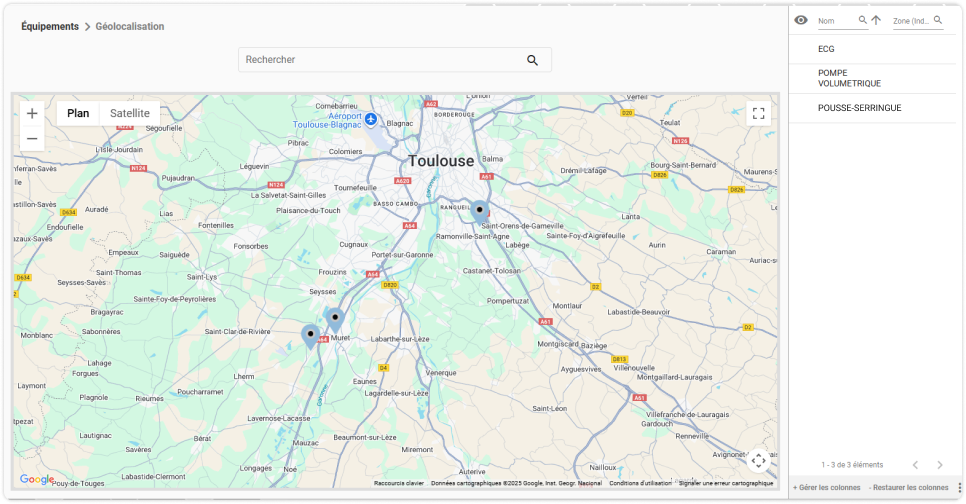The height and width of the screenshot is (504, 966).
Task: Sort by Nom using the up arrow
Action: click(875, 20)
